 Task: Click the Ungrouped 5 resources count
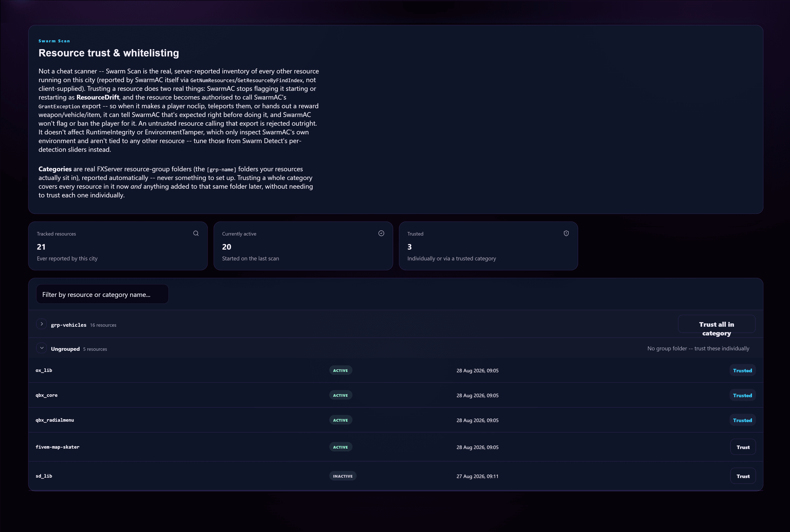(x=95, y=349)
